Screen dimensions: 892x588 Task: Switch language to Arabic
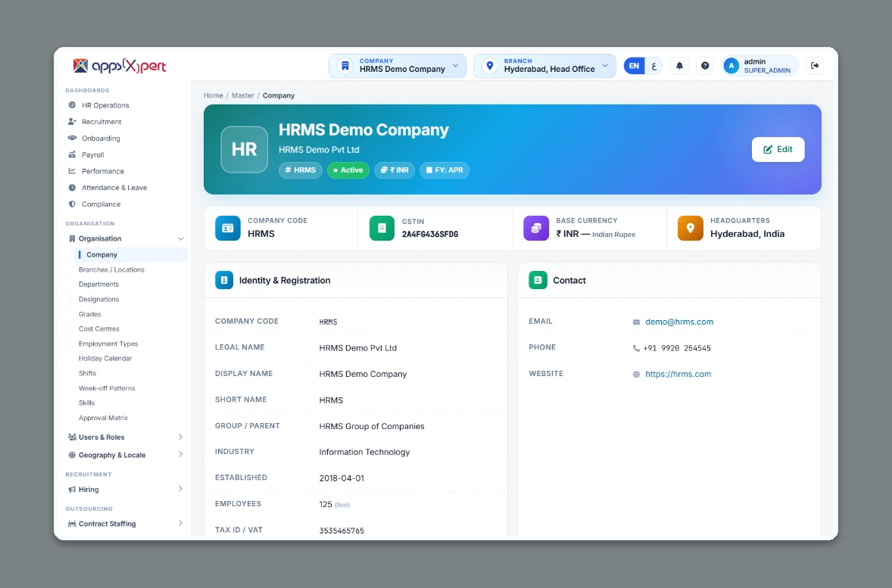point(654,66)
